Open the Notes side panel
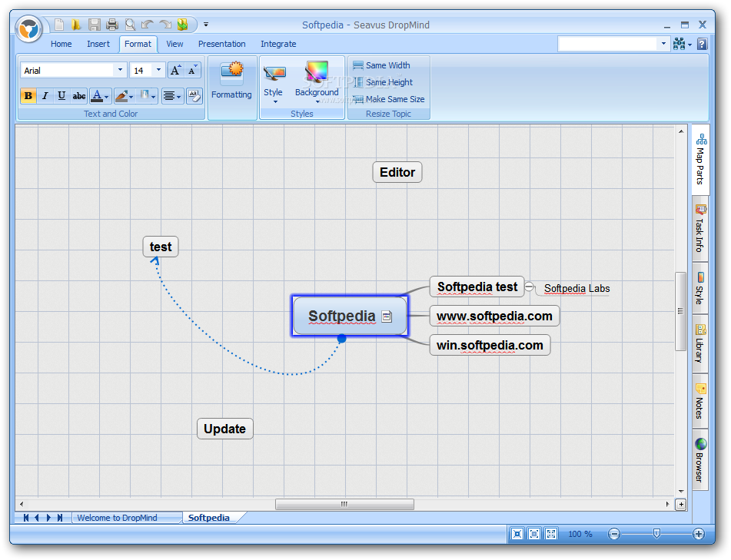 coord(700,401)
